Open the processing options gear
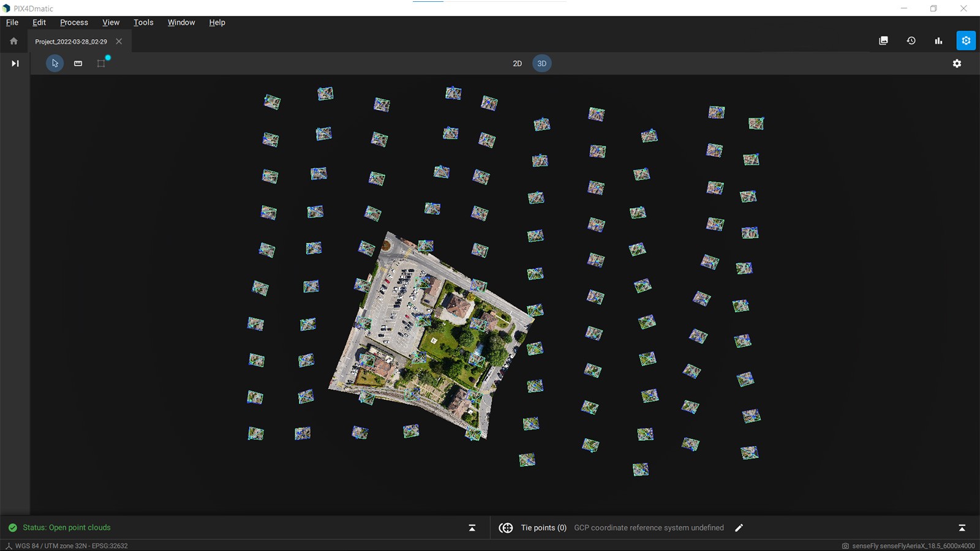This screenshot has height=551, width=980. pyautogui.click(x=966, y=40)
